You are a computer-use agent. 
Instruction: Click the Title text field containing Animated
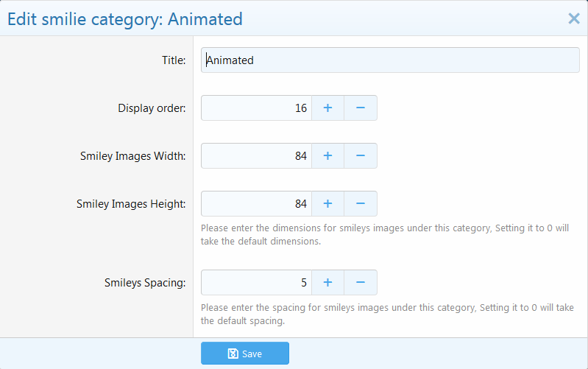[x=390, y=60]
